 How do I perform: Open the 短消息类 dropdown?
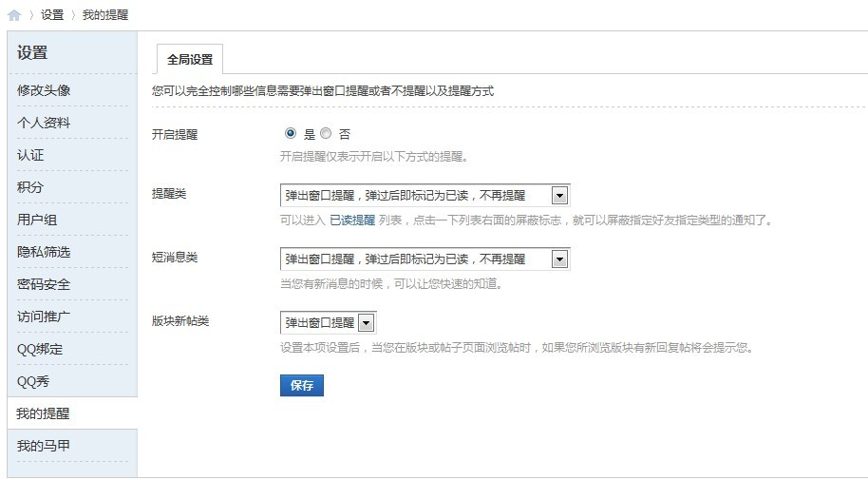tap(425, 259)
